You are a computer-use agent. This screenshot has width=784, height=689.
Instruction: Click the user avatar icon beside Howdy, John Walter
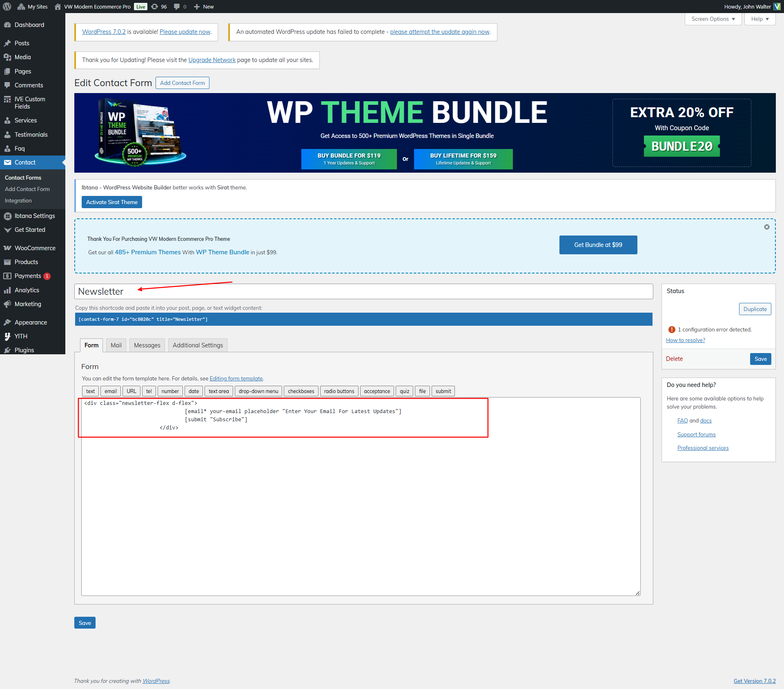coord(777,7)
